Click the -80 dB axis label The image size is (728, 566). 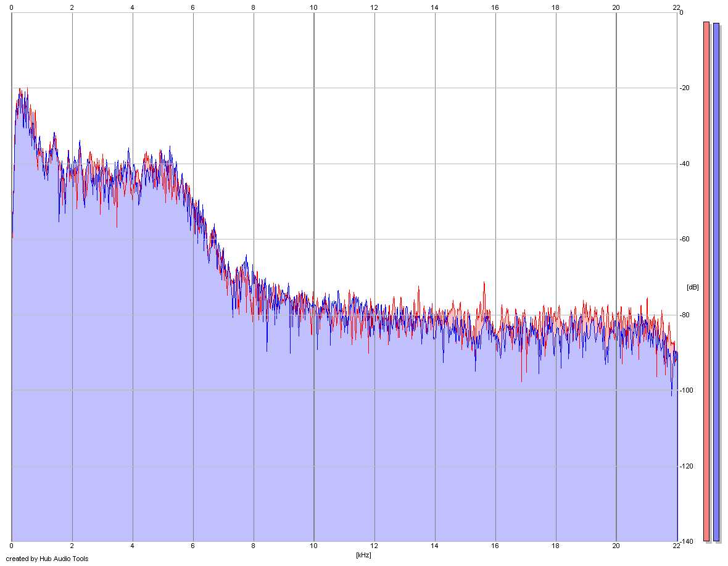click(x=685, y=315)
